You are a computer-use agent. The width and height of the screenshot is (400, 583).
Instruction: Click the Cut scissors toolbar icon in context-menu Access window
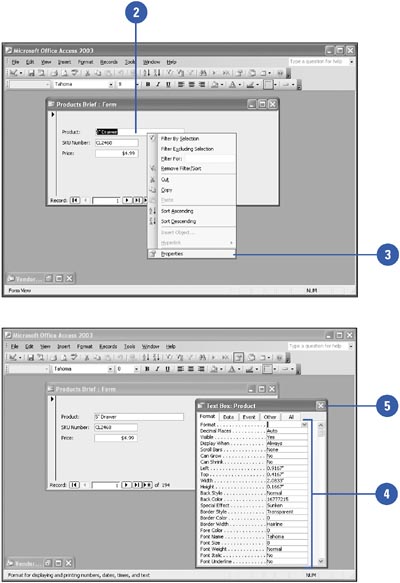pyautogui.click(x=88, y=73)
